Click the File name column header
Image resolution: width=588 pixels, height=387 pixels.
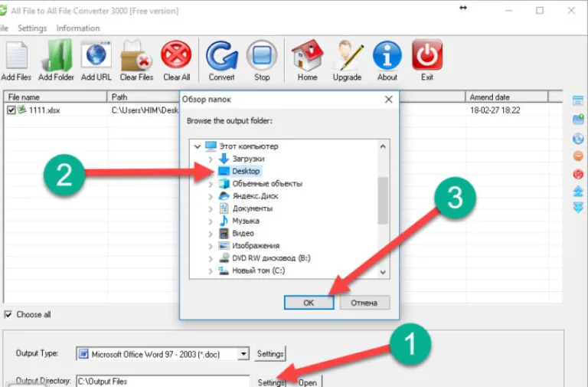(55, 97)
